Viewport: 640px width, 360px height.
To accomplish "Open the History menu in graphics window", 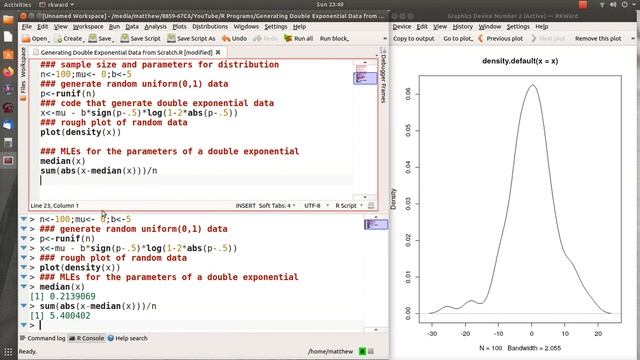I will tap(462, 27).
